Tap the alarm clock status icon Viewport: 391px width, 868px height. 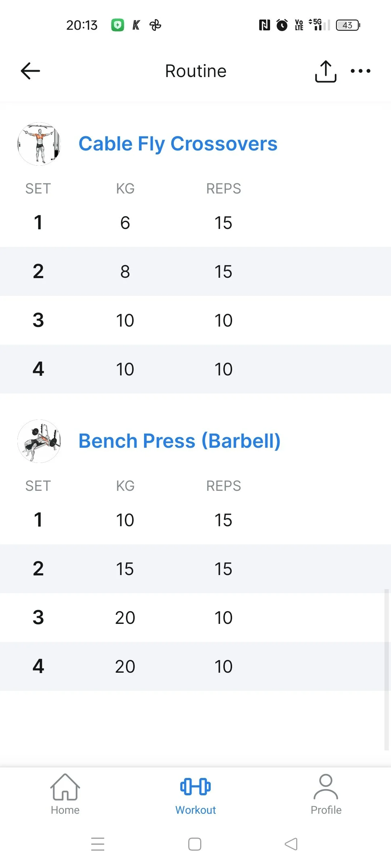[282, 25]
